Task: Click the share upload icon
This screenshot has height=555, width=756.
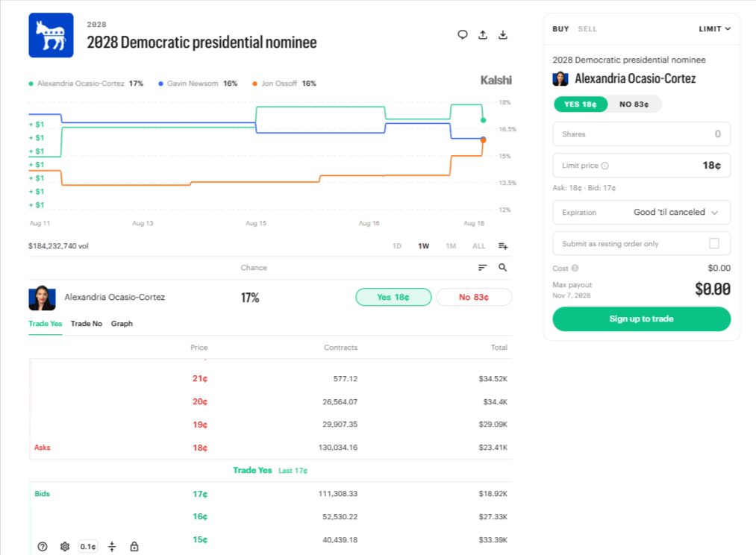Action: click(x=483, y=34)
